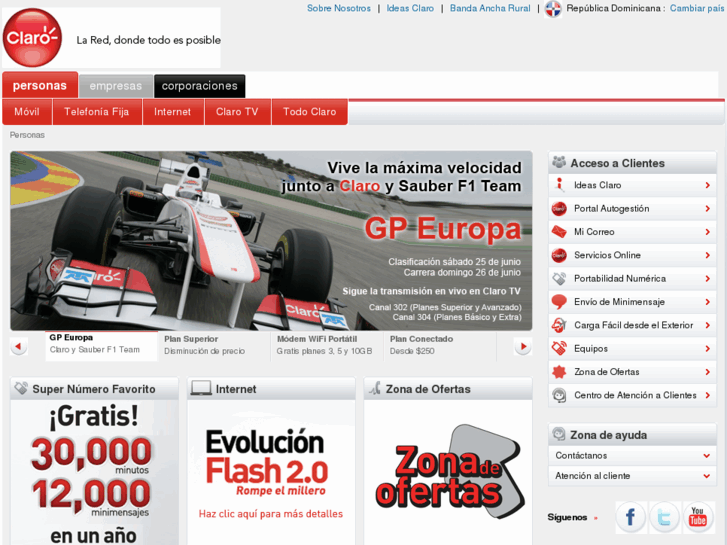Select the Plan Superior slide tab
This screenshot has height=545, width=727.
coord(214,346)
